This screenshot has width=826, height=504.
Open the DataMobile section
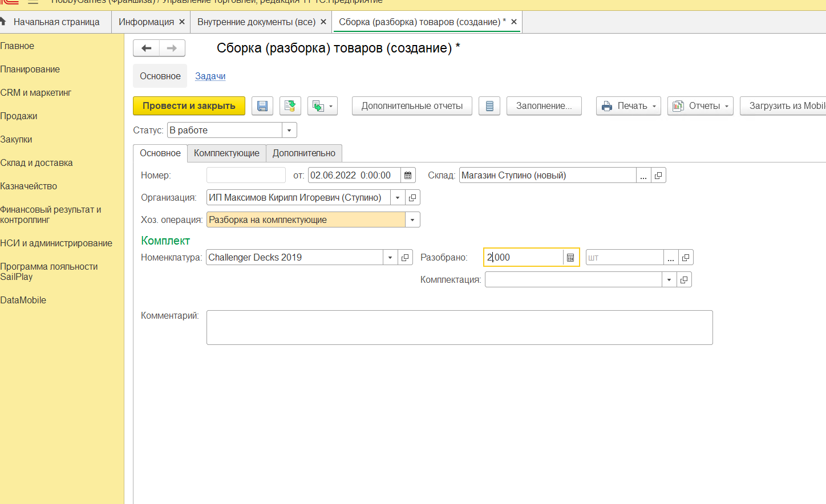23,300
